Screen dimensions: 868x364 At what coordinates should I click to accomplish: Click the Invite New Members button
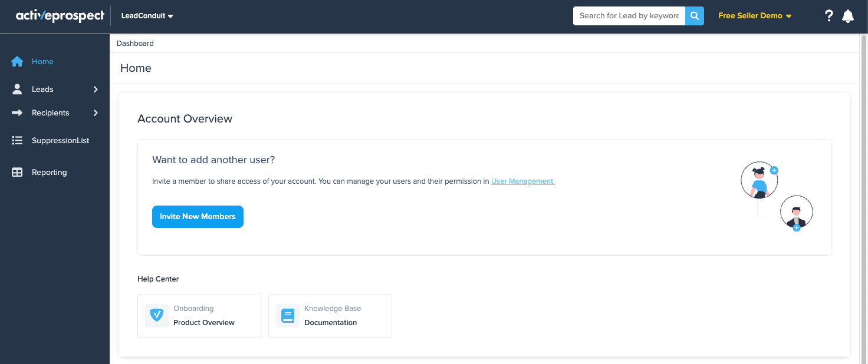[198, 217]
